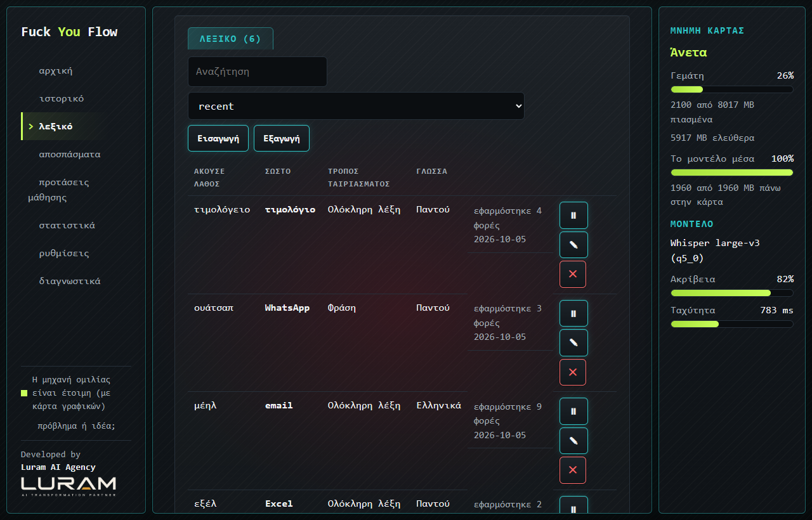Click the Εισαγωγή button
This screenshot has width=812, height=520.
218,138
